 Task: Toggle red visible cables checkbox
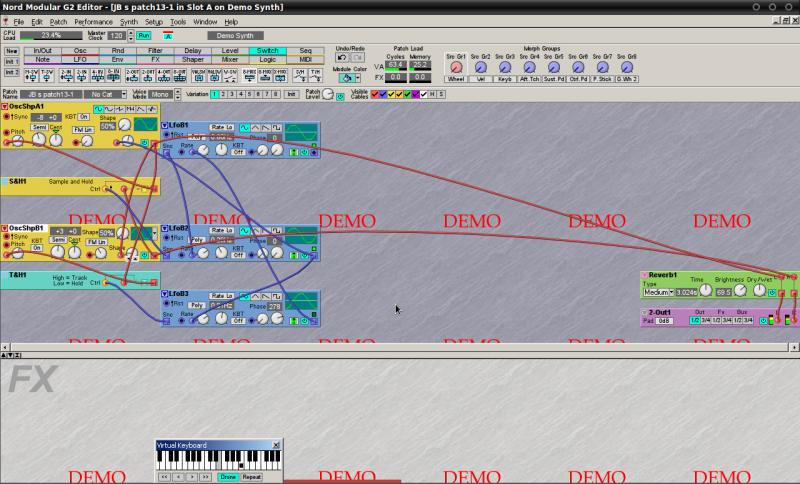(x=375, y=94)
